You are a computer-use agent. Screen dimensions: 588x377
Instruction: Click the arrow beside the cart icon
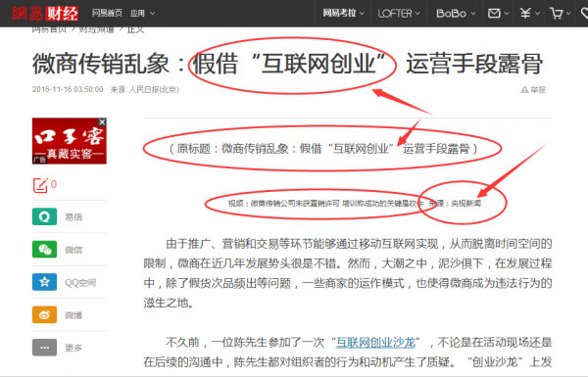pyautogui.click(x=568, y=14)
